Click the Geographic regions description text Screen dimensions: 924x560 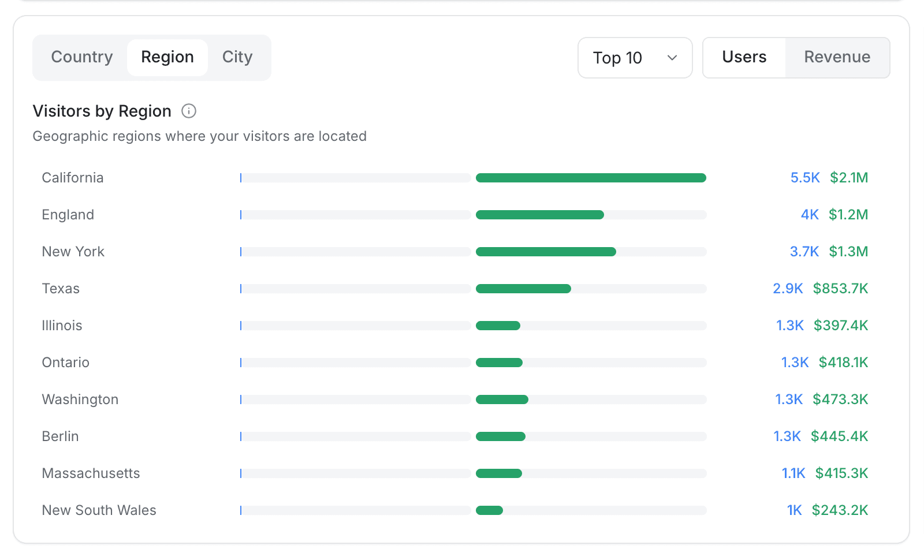pos(200,136)
